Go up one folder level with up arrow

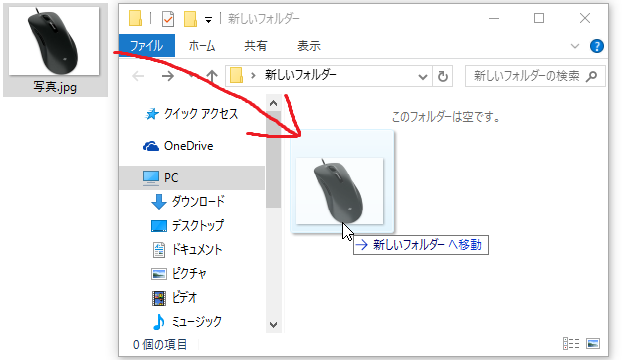[211, 76]
